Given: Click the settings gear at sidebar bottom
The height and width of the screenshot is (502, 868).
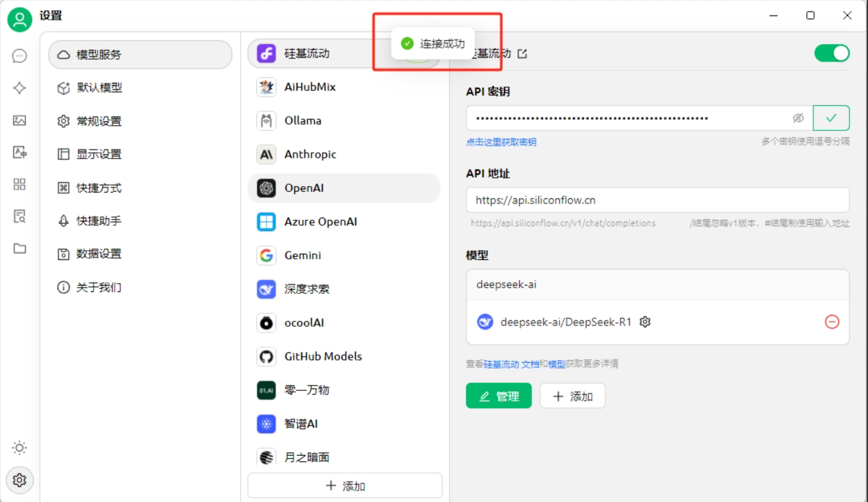Looking at the screenshot, I should (x=19, y=480).
